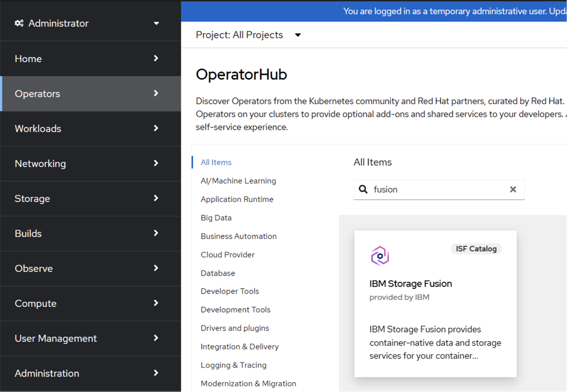Expand the Observe chevron
Screen dimensions: 567x392
point(156,268)
